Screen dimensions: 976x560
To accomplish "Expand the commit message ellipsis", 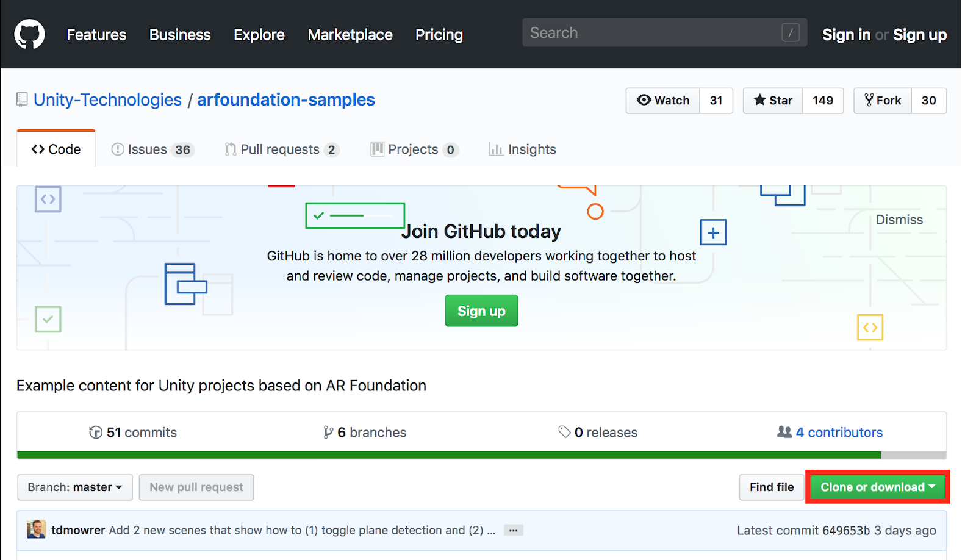I will coord(514,531).
